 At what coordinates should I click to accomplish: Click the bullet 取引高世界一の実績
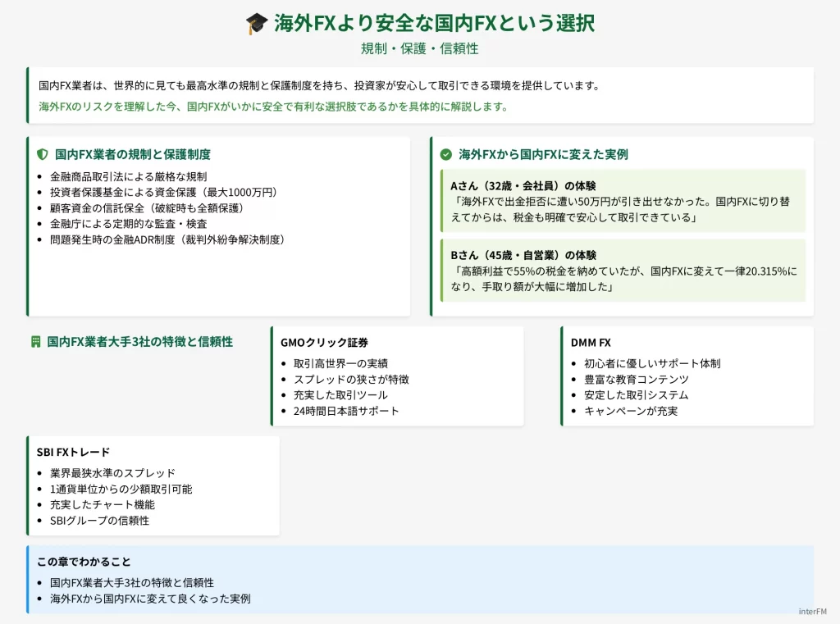tap(340, 363)
